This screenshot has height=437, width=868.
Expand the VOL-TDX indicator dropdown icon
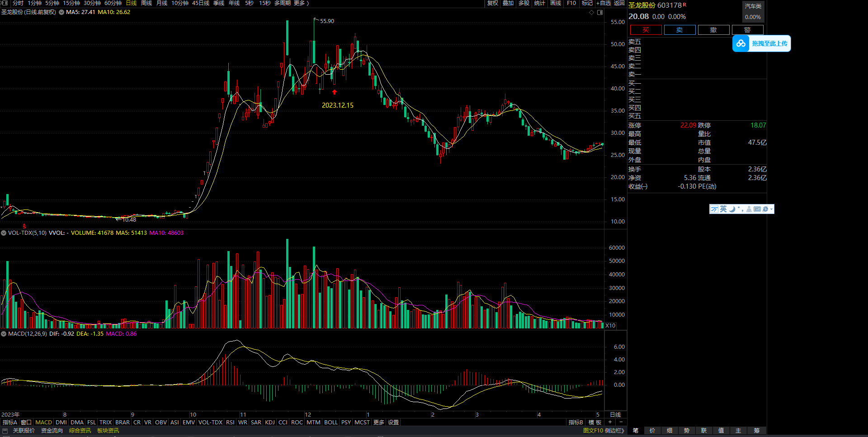[x=4, y=233]
